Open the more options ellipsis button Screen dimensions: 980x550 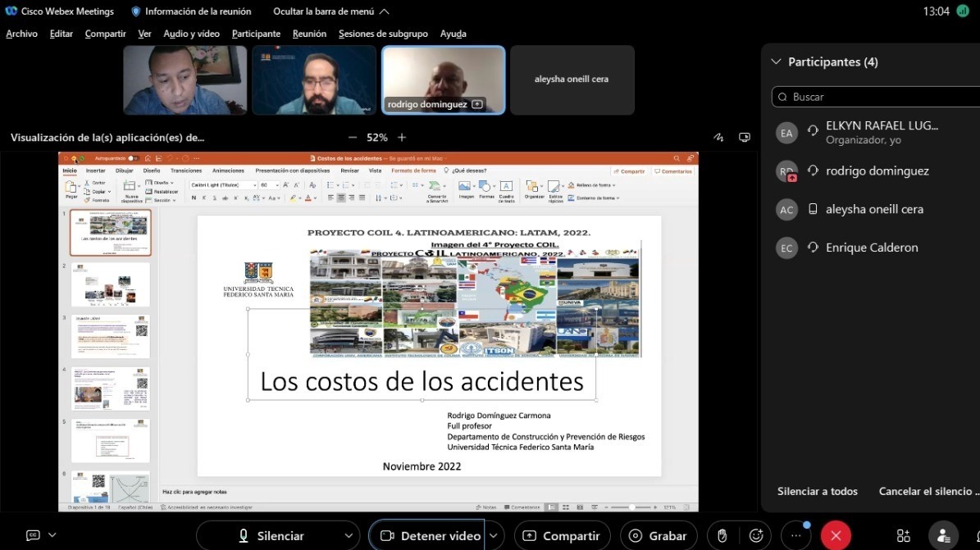click(x=795, y=535)
